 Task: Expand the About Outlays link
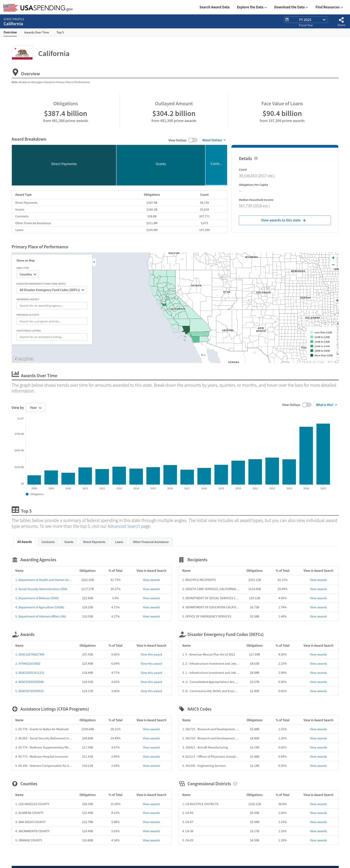coord(214,140)
